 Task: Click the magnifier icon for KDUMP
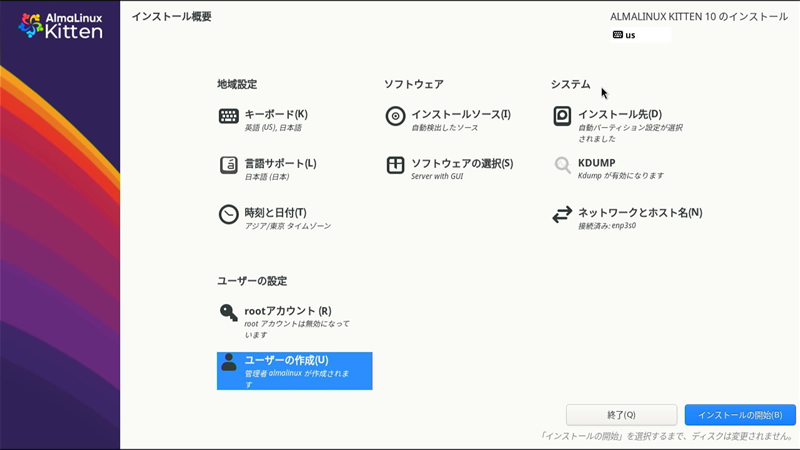coord(562,165)
